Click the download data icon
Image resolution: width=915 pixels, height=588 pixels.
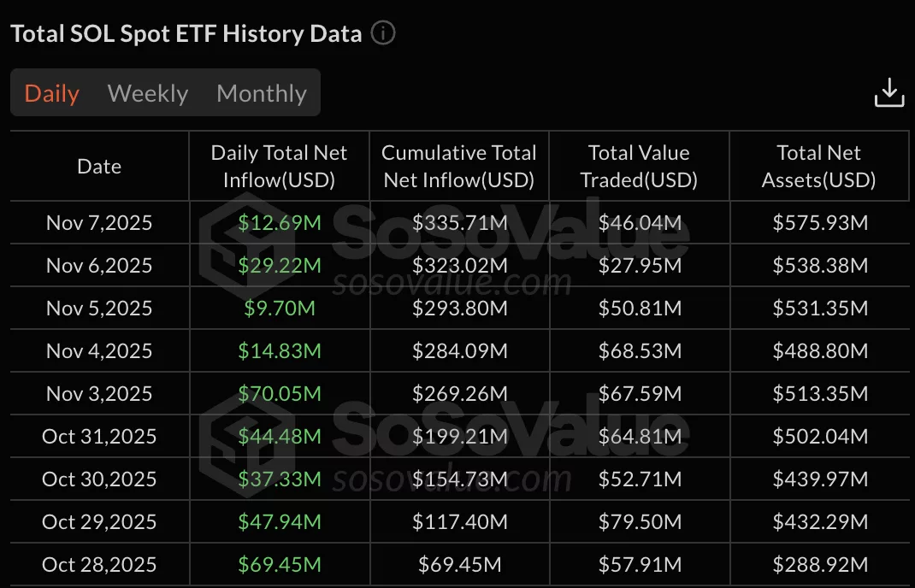click(888, 91)
